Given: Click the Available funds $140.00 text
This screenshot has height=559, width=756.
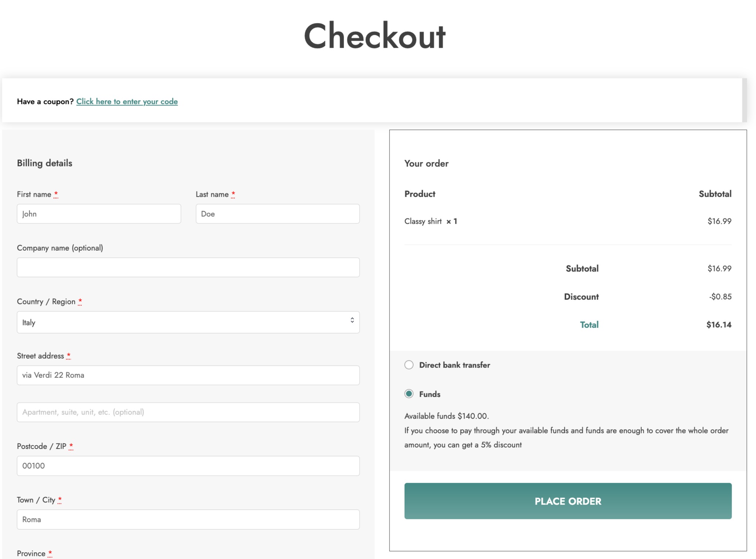Looking at the screenshot, I should [x=446, y=416].
